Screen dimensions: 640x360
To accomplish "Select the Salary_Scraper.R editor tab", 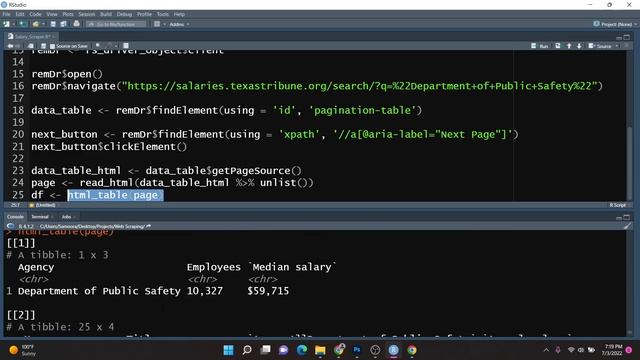I will click(32, 37).
